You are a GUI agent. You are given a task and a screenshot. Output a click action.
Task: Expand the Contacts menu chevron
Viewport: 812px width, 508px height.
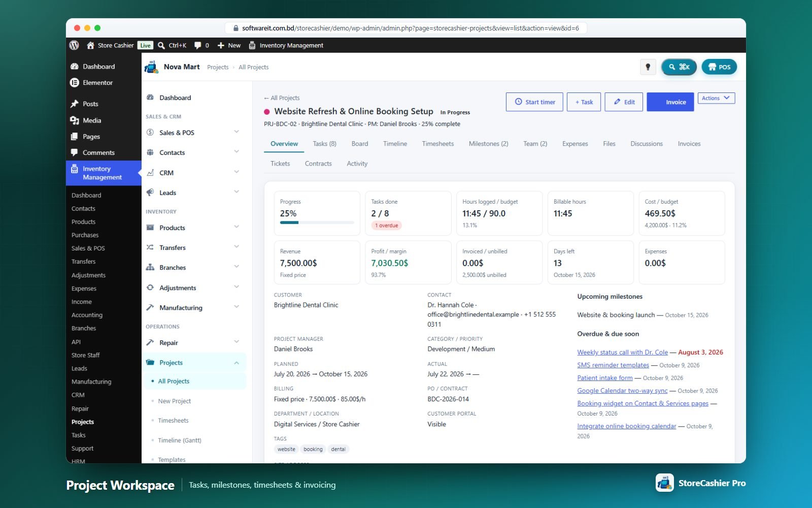[236, 152]
